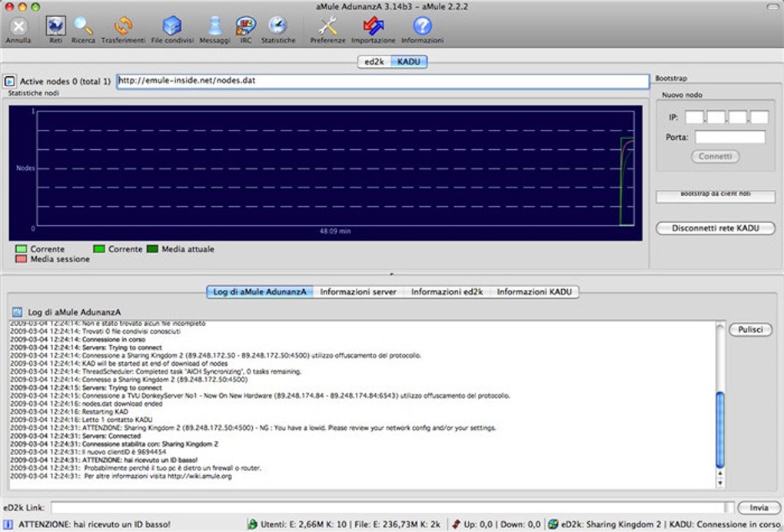This screenshot has width=784, height=532.
Task: Select the KADU network tab
Action: (x=408, y=62)
